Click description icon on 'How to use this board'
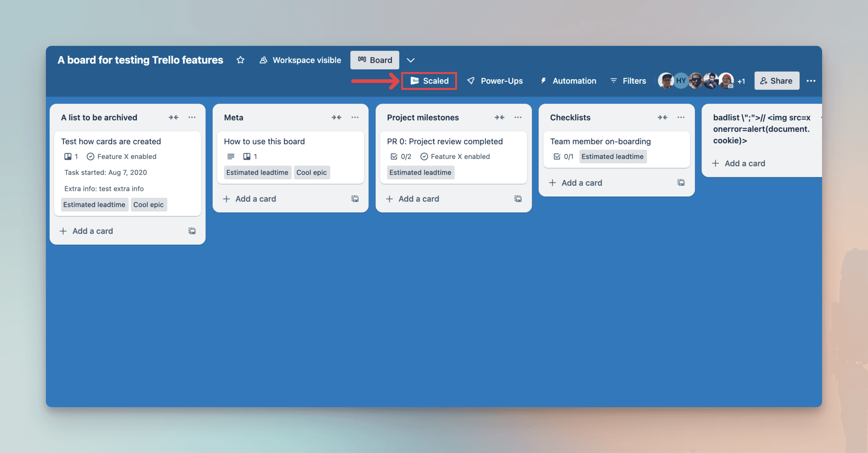 pos(231,156)
